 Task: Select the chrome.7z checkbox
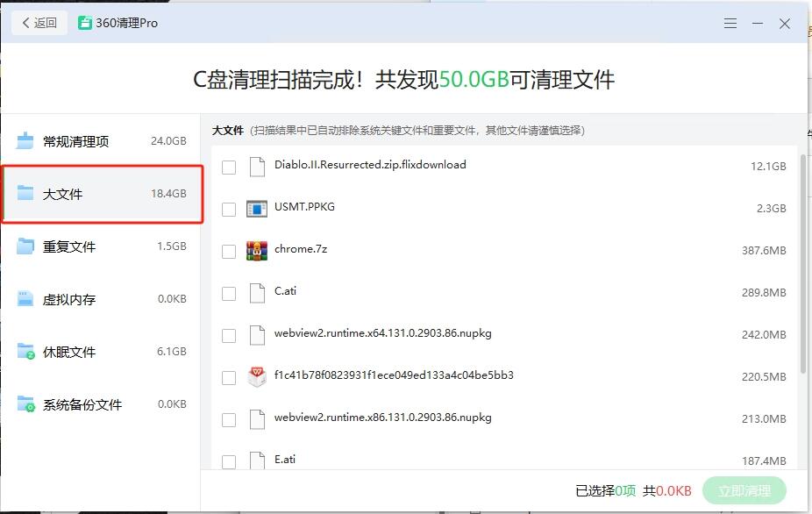(x=229, y=252)
